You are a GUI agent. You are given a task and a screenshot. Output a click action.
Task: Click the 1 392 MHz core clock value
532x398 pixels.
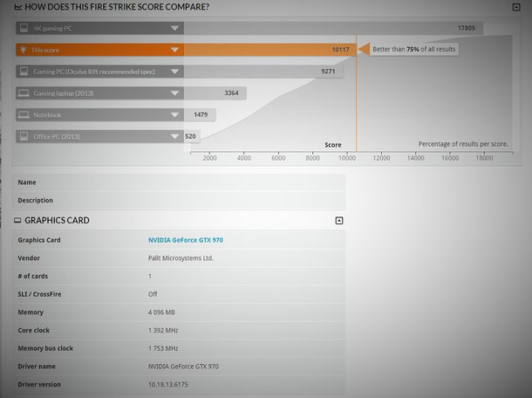(x=163, y=330)
